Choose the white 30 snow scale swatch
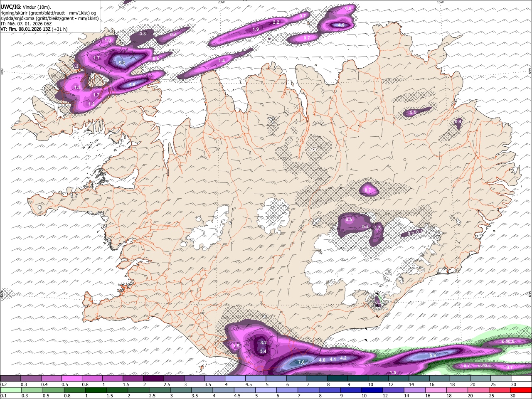 pyautogui.click(x=521, y=379)
